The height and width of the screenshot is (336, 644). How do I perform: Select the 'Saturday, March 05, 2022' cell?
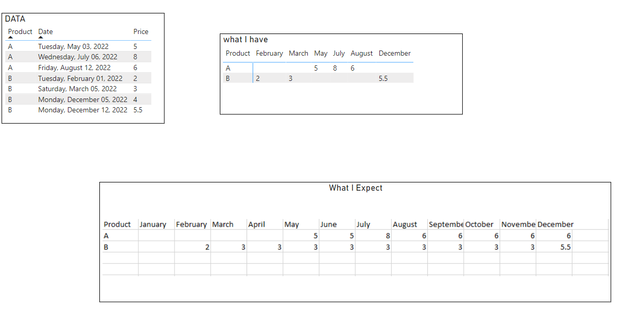(77, 89)
